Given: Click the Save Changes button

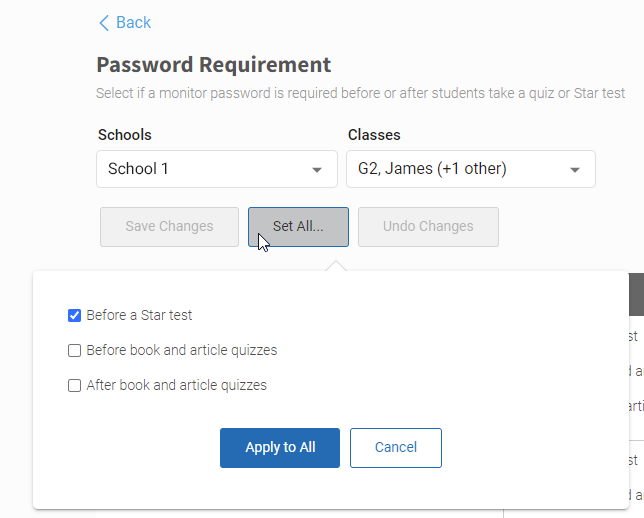Looking at the screenshot, I should (169, 227).
